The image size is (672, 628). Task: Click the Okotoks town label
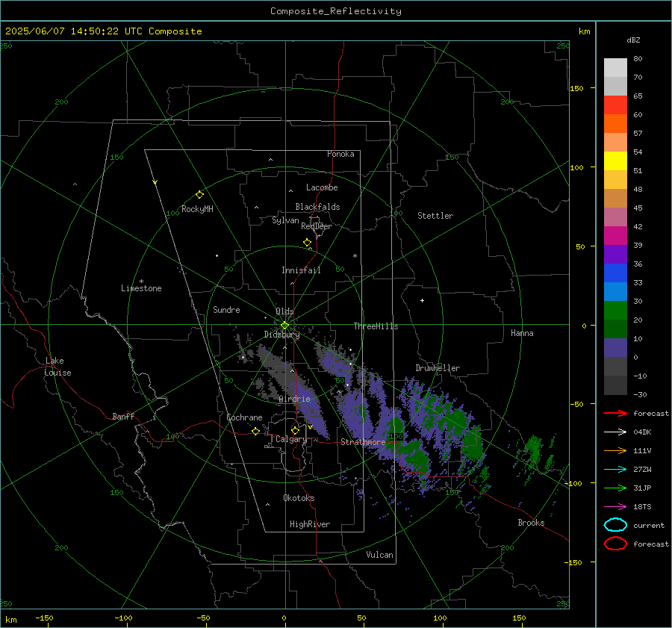[x=299, y=498]
